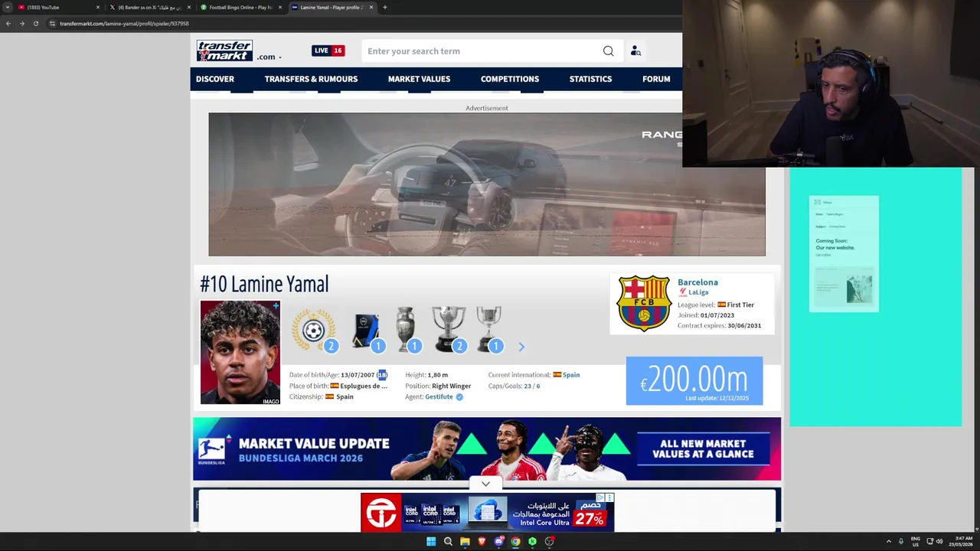The height and width of the screenshot is (551, 980).
Task: Click the address bar site info icon
Action: tap(52, 24)
